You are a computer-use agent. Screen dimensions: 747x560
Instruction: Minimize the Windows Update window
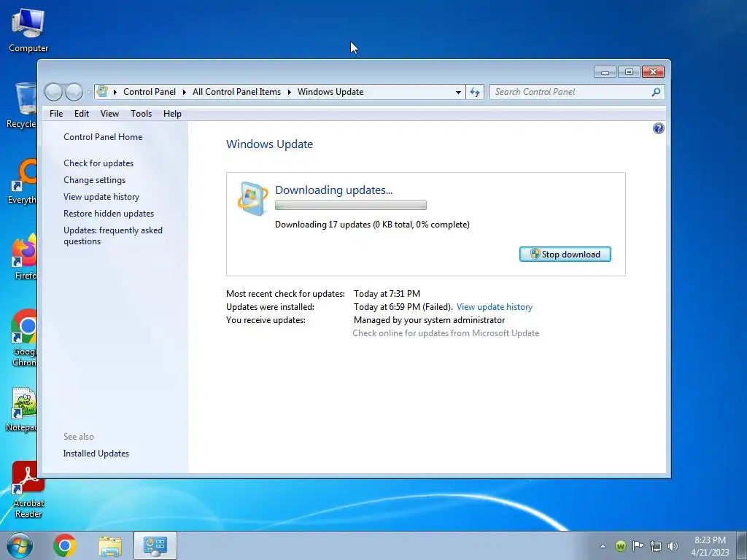pyautogui.click(x=605, y=72)
